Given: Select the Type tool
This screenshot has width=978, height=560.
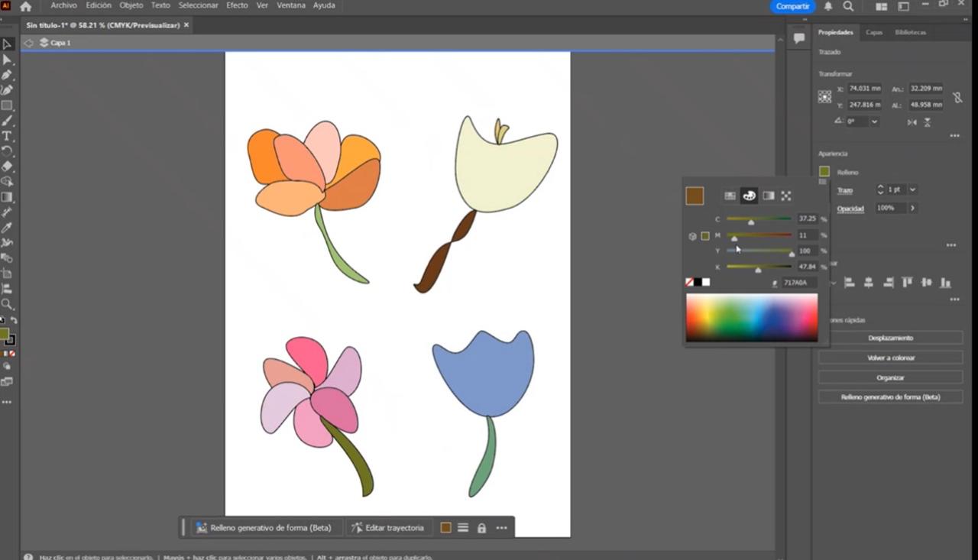Looking at the screenshot, I should coord(7,136).
